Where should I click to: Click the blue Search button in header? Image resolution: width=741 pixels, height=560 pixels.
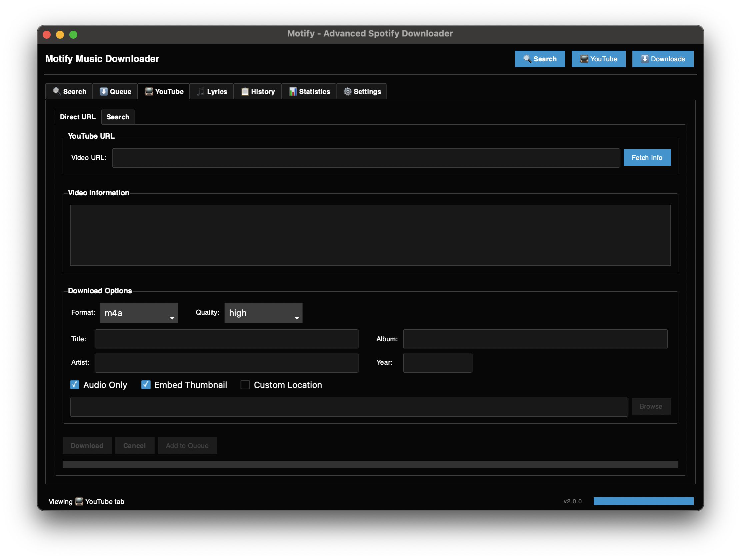click(540, 59)
